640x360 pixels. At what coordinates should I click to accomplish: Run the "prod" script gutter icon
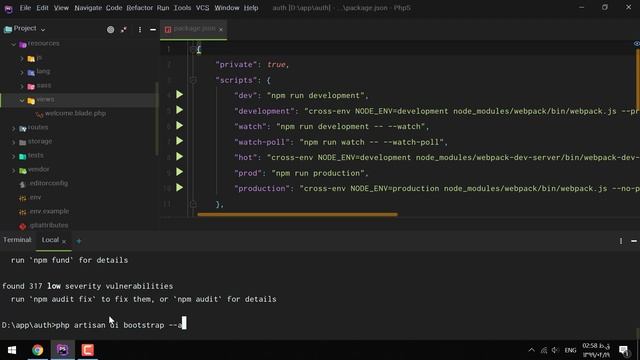click(x=180, y=172)
